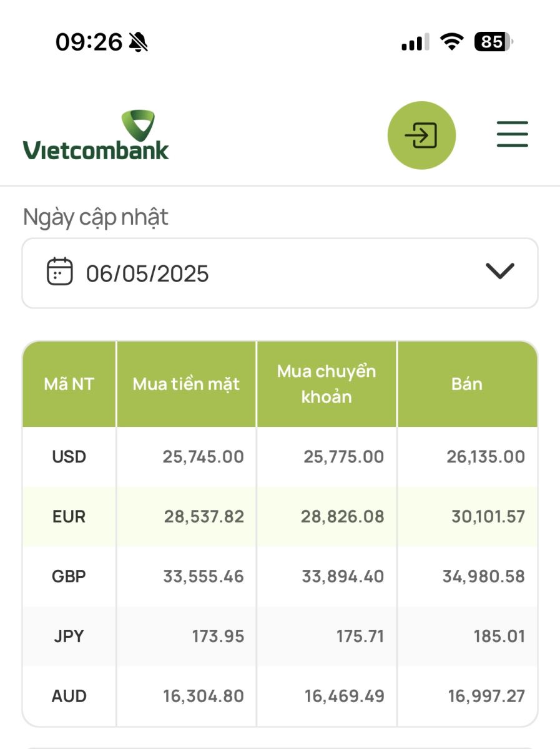The image size is (560, 749).
Task: Open the 06/05/2025 date selector
Action: coord(280,273)
